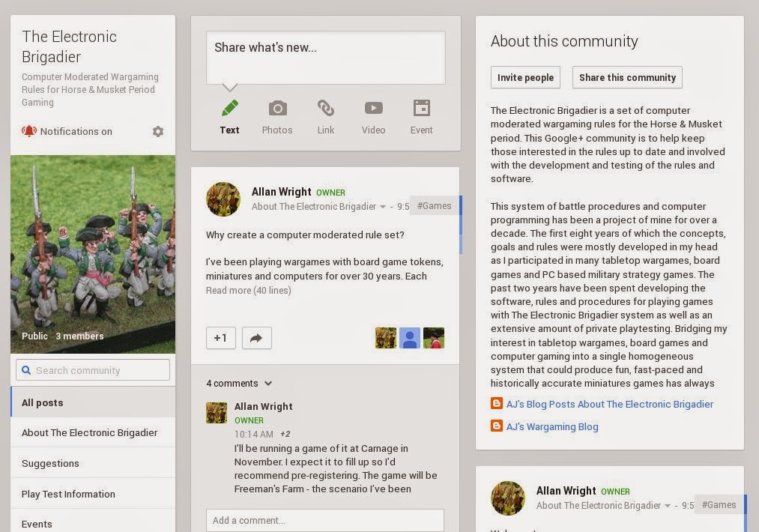This screenshot has width=759, height=532.
Task: Open community settings gear
Action: point(158,131)
